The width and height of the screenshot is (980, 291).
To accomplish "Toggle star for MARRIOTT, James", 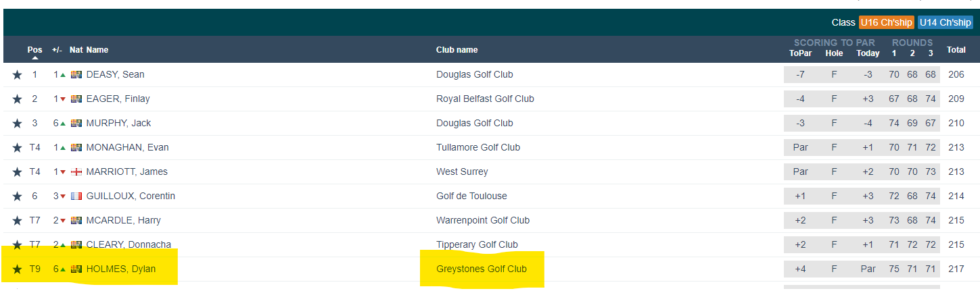I will point(17,172).
